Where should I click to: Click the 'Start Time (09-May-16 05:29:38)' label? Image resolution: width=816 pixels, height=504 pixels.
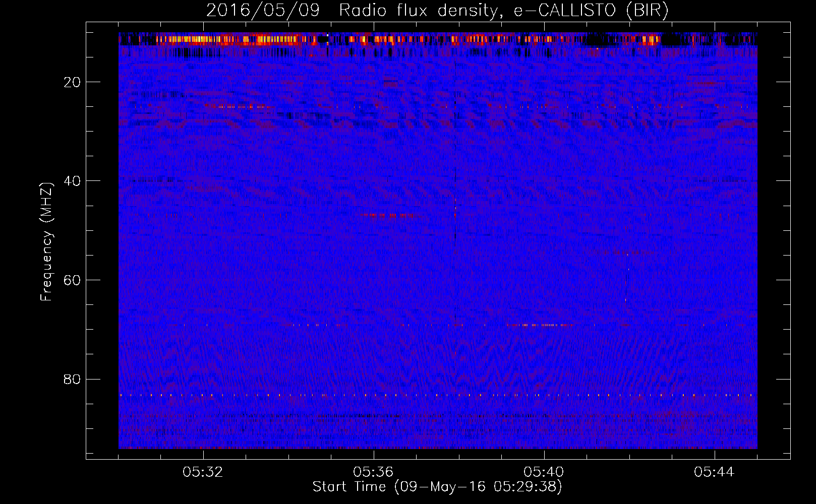click(437, 487)
